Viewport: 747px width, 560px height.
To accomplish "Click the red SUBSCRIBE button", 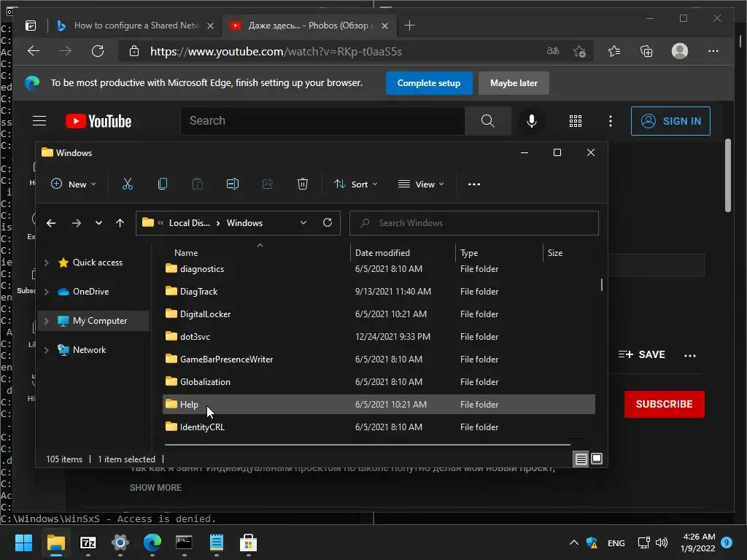I will click(664, 404).
